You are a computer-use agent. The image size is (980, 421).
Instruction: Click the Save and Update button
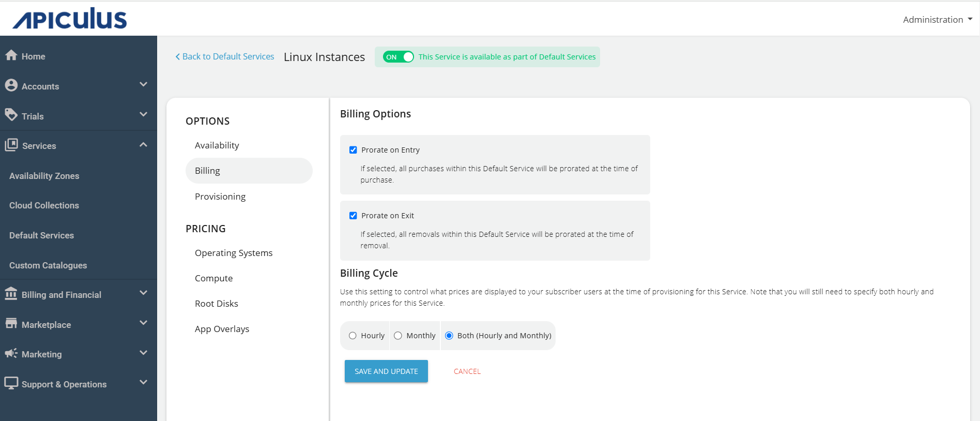pyautogui.click(x=386, y=371)
